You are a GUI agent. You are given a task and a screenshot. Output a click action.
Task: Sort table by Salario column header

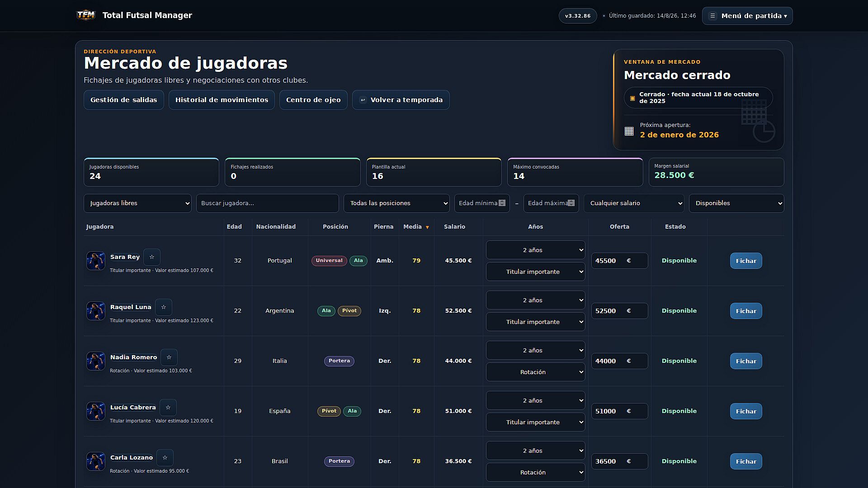pos(454,227)
